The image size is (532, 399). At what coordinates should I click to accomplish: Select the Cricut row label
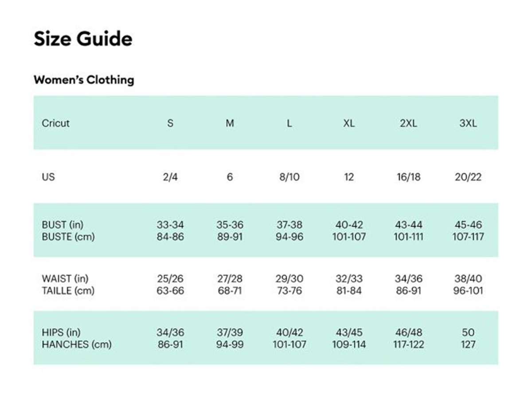(x=56, y=123)
